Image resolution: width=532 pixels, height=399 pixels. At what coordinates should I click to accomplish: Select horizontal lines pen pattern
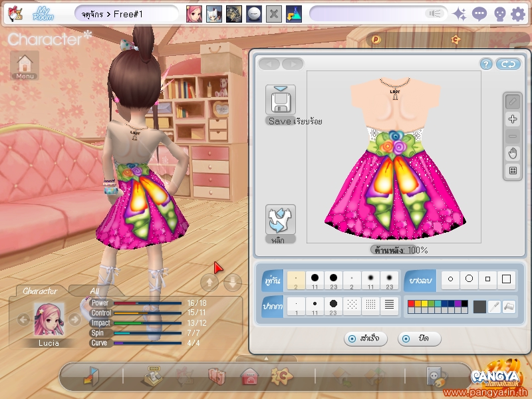click(x=389, y=307)
